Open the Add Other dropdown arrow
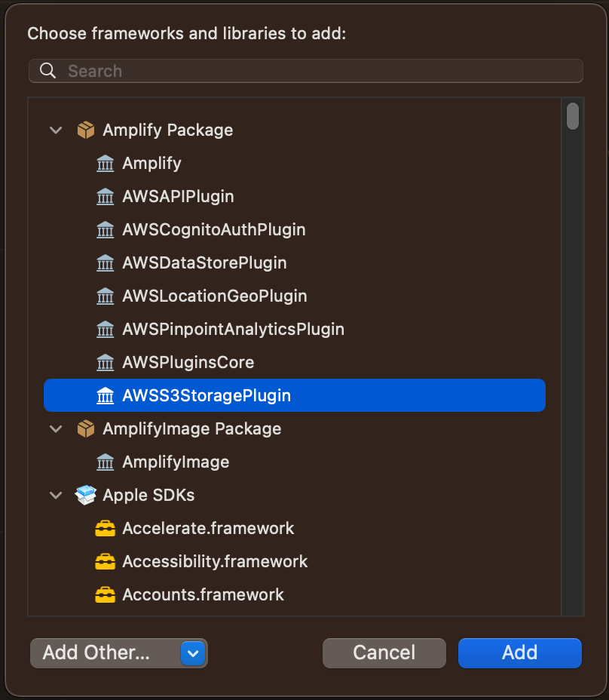The width and height of the screenshot is (609, 700). 193,653
